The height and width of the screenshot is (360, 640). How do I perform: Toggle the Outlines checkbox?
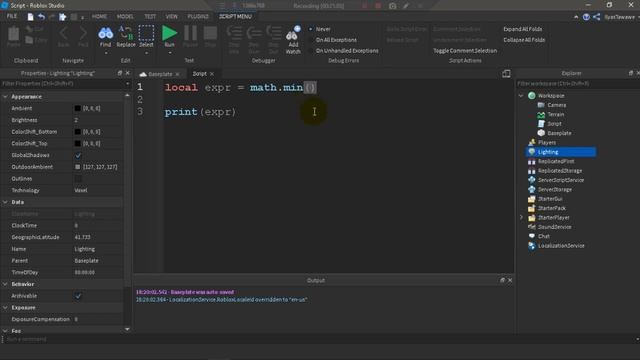78,179
